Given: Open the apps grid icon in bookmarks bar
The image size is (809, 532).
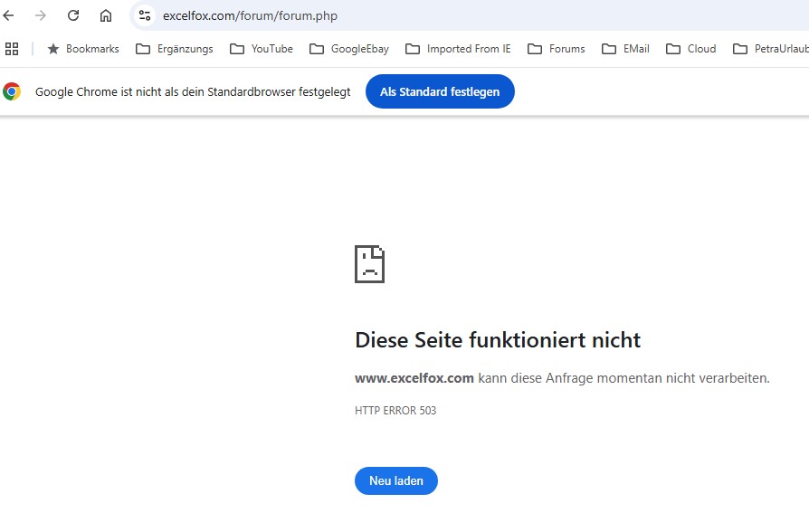Looking at the screenshot, I should point(12,49).
